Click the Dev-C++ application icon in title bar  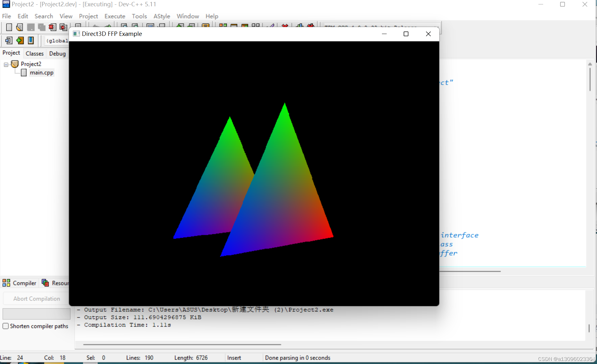[x=6, y=4]
